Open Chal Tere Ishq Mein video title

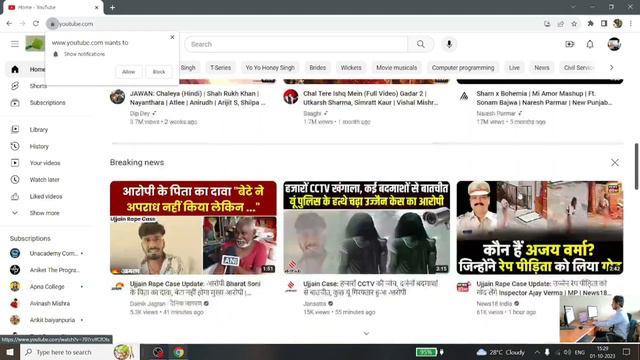pyautogui.click(x=371, y=98)
